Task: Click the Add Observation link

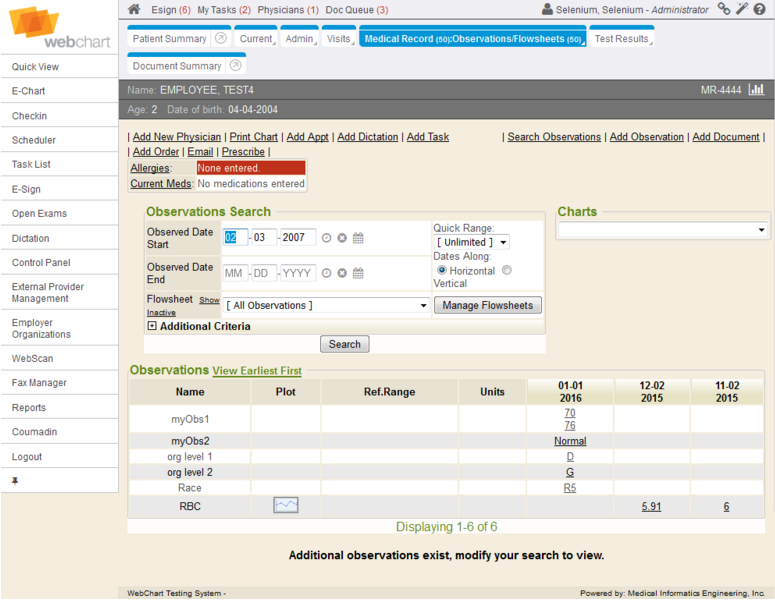Action: pos(646,137)
